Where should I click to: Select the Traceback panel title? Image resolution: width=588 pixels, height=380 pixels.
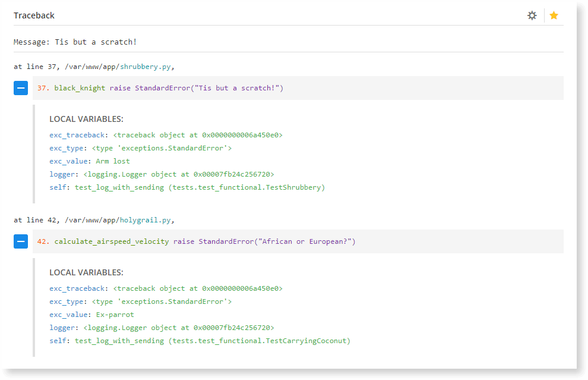click(x=34, y=15)
